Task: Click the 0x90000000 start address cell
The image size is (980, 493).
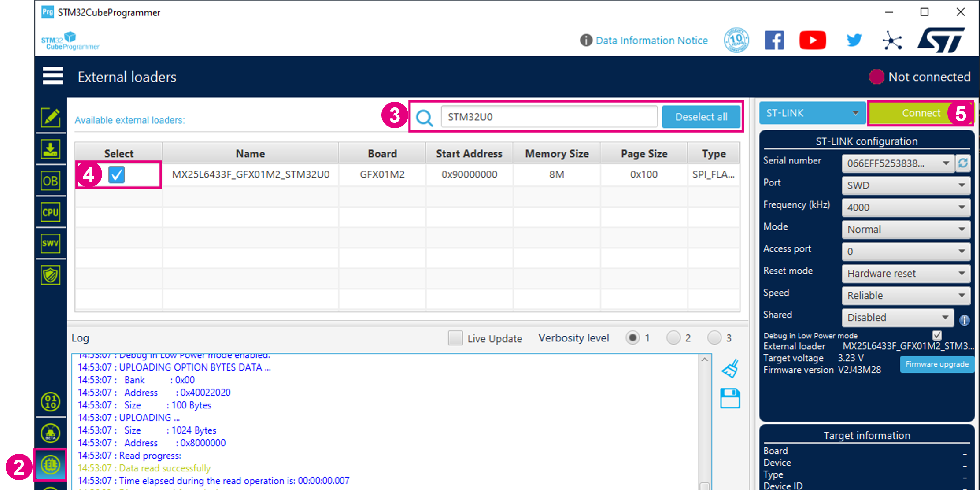Action: (x=469, y=174)
